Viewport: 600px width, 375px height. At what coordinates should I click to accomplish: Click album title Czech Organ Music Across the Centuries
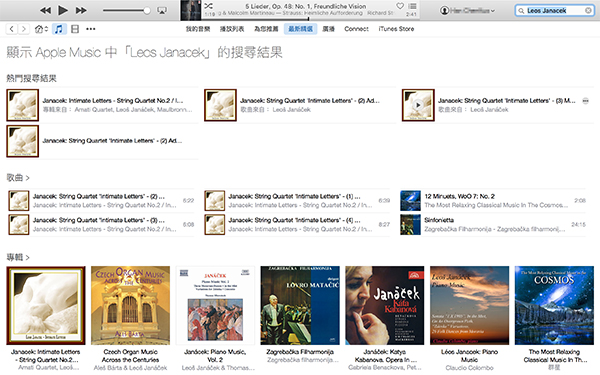[130, 355]
